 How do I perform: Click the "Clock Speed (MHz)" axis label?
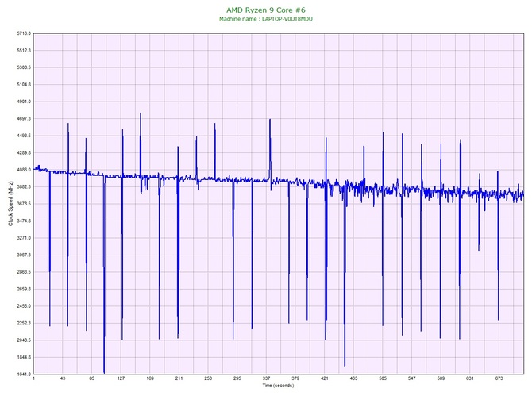tap(11, 204)
